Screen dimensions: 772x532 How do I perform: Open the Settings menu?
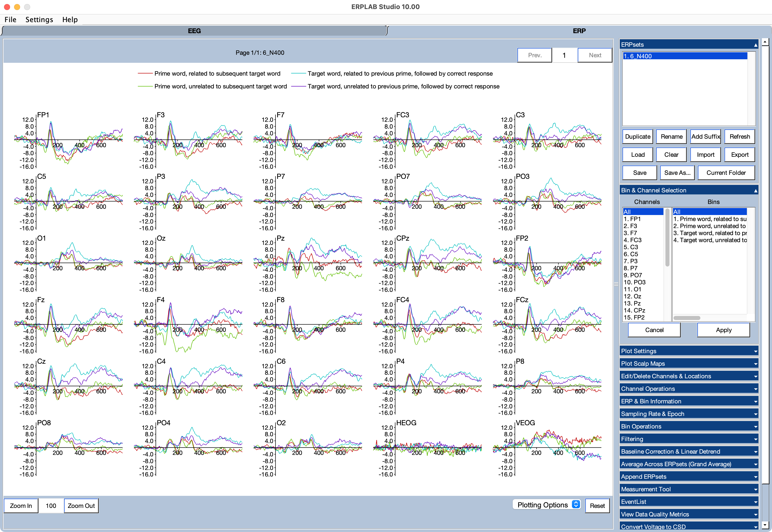[39, 19]
